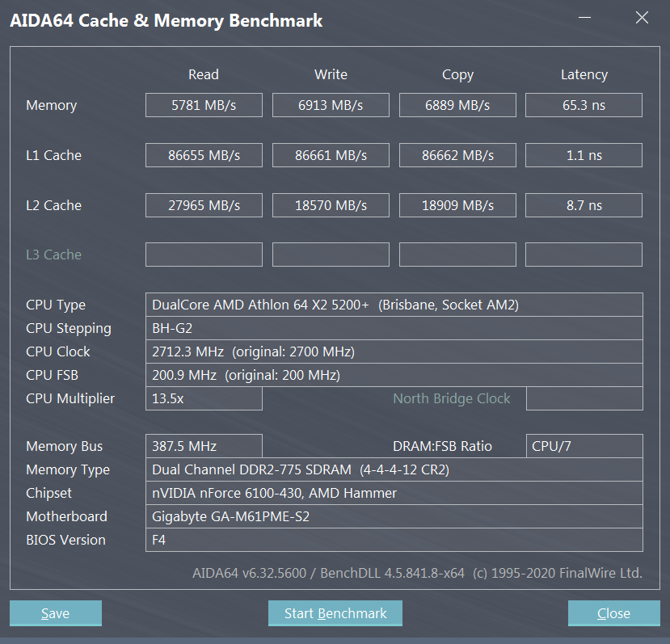The width and height of the screenshot is (670, 644).
Task: Click the Save button
Action: pos(56,612)
